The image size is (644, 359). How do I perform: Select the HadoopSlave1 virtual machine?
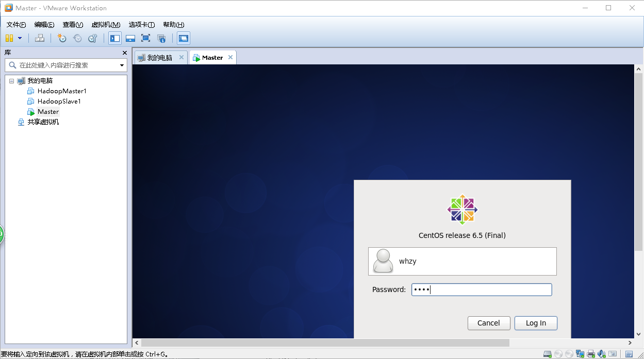point(59,101)
